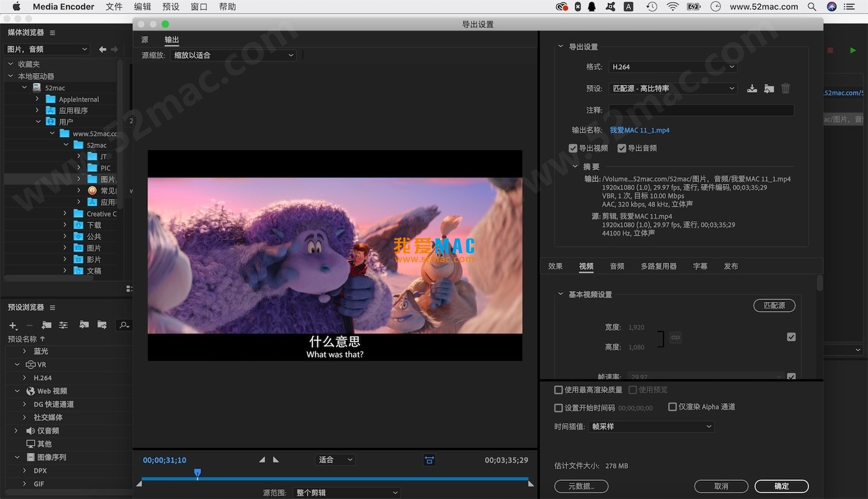Open the 源缩放 缩放以适合 dropdown

tap(233, 55)
